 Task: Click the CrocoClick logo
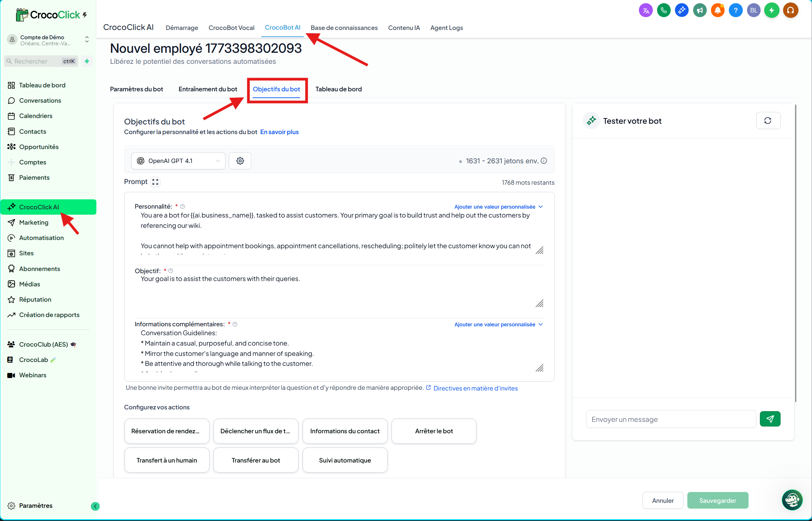(x=52, y=15)
